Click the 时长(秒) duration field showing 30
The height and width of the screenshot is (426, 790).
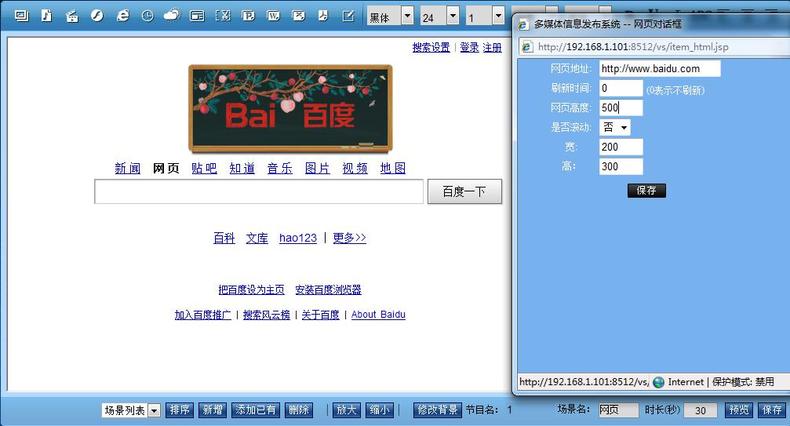point(701,410)
